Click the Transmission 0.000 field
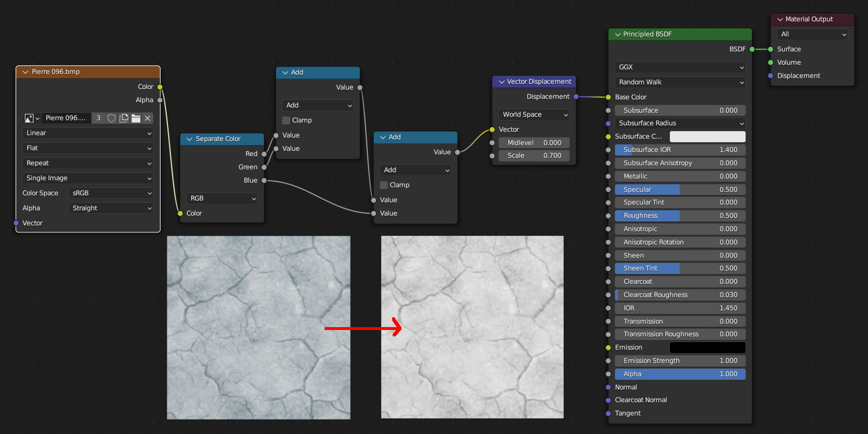Image resolution: width=868 pixels, height=434 pixels. pos(680,321)
